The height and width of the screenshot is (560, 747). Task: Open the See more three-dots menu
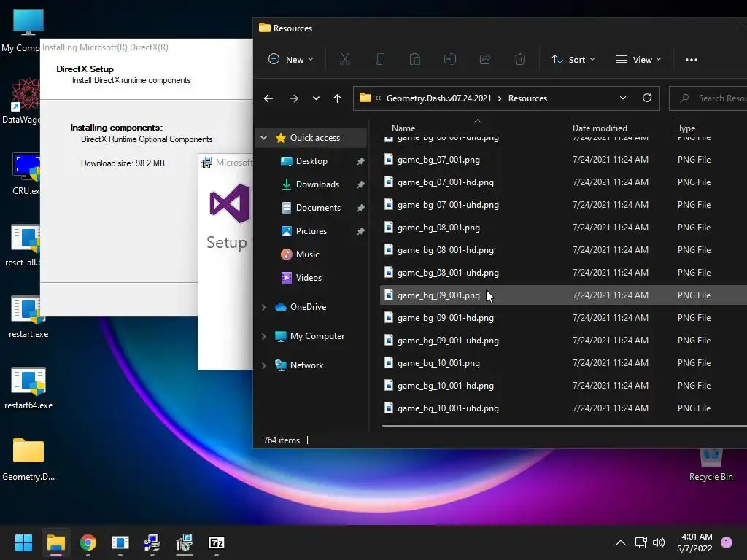pyautogui.click(x=692, y=60)
